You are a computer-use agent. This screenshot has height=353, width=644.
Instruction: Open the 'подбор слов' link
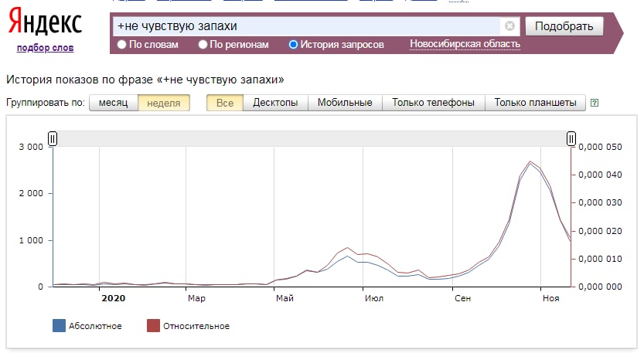click(45, 48)
